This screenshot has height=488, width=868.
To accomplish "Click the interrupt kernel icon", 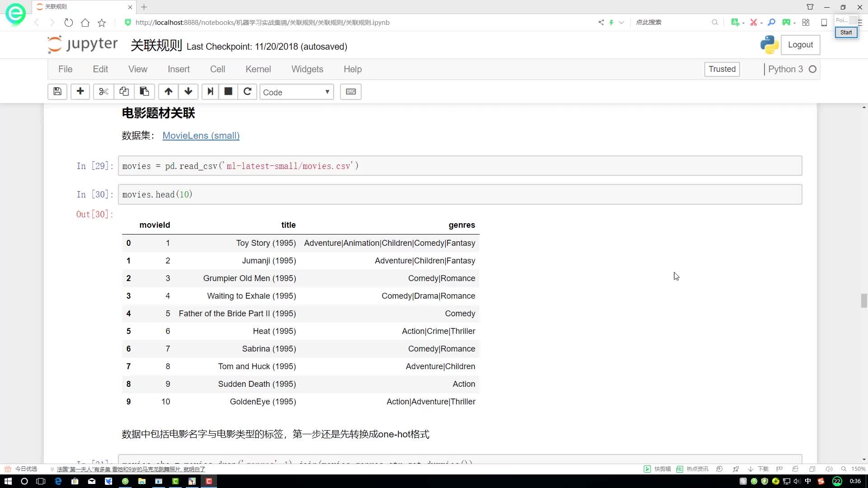I will tap(228, 92).
